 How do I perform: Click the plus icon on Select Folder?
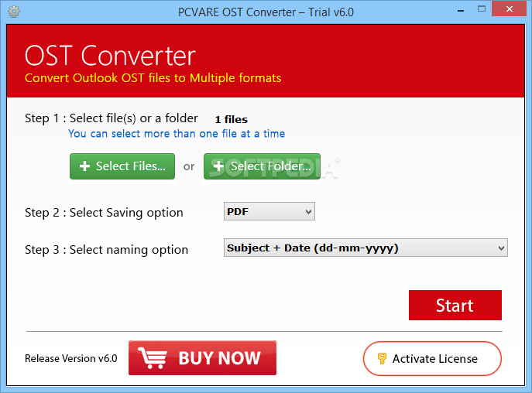(218, 166)
